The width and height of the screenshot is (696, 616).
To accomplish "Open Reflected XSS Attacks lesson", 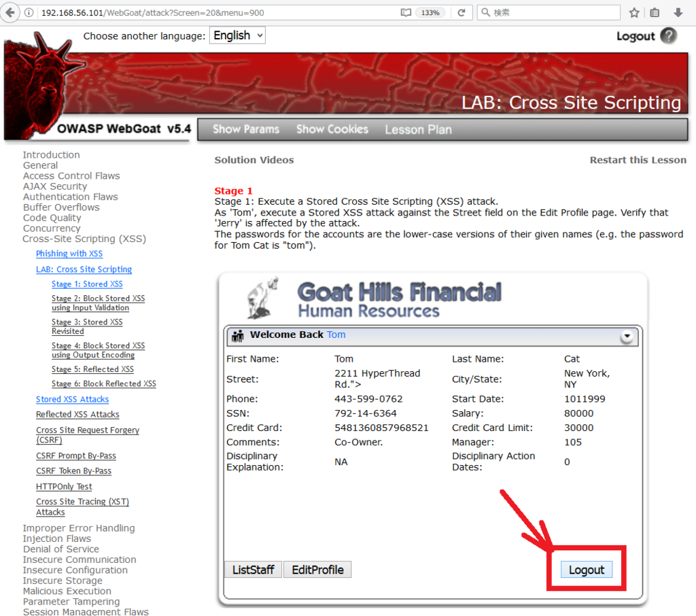I will pos(77,414).
